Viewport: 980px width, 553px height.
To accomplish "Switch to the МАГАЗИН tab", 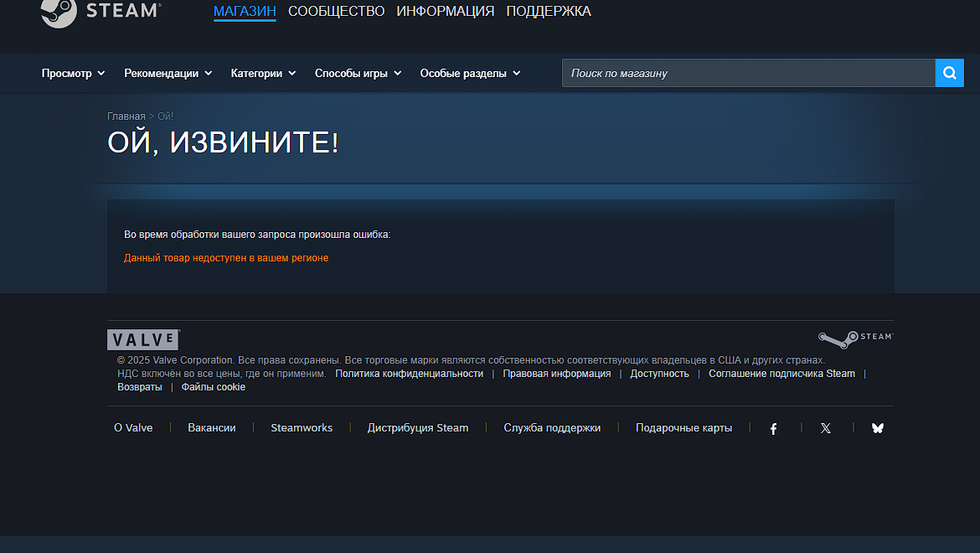I will [x=245, y=11].
